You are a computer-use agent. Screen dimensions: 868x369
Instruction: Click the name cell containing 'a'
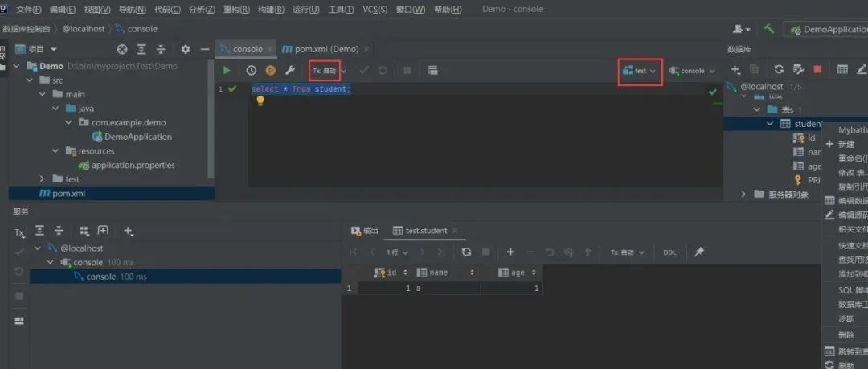[x=447, y=288]
